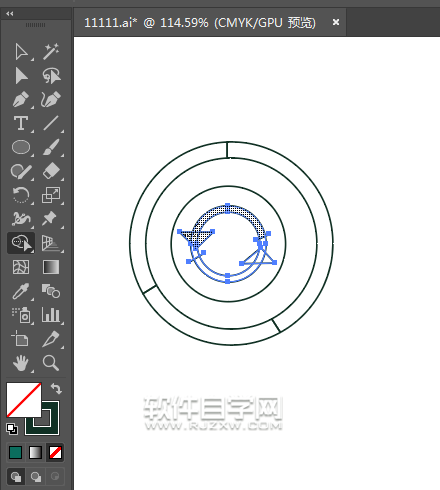This screenshot has width=440, height=490.
Task: Select the Ellipse tool
Action: click(21, 147)
